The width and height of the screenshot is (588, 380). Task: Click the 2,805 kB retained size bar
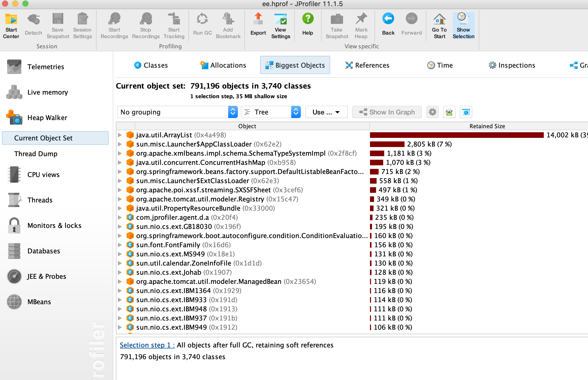click(387, 144)
